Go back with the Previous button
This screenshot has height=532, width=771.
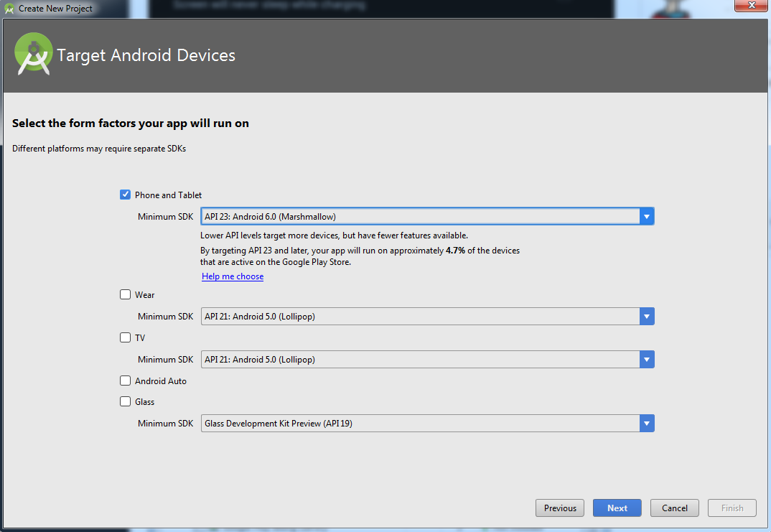click(560, 508)
